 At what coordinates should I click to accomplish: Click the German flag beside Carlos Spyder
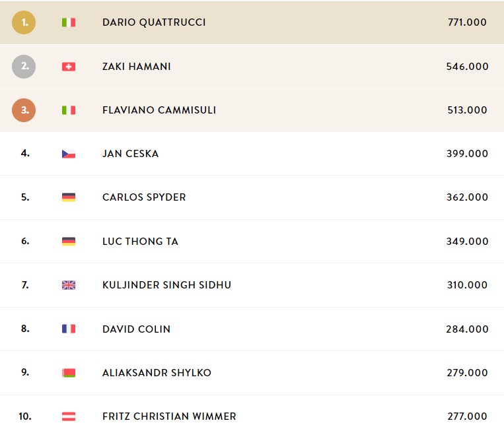tap(69, 197)
